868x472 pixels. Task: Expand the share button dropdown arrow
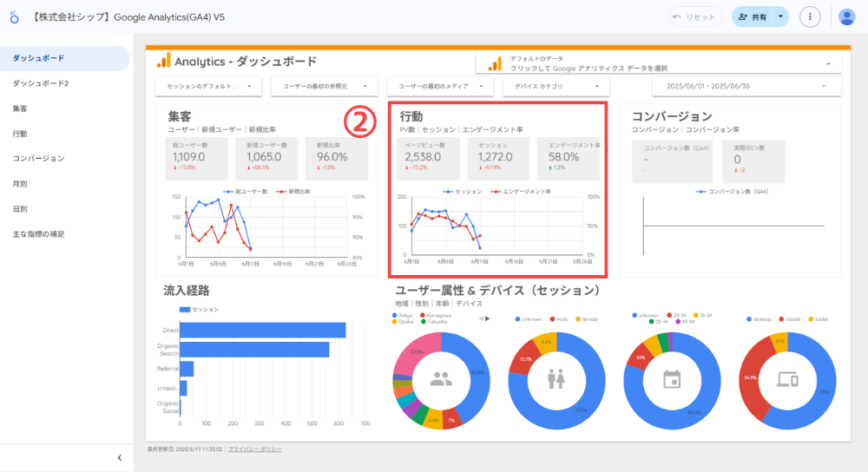(x=780, y=17)
